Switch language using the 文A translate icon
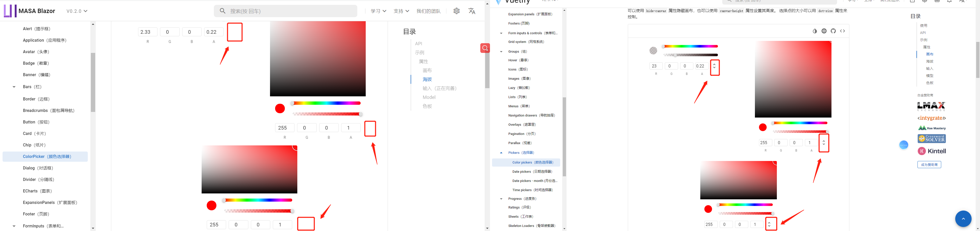Viewport: 980px width, 231px height. (472, 11)
